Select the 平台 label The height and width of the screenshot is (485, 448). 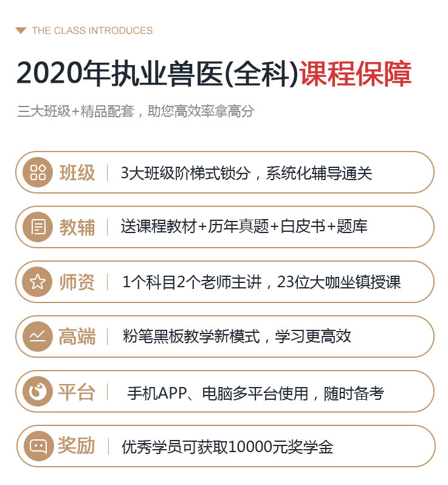[x=77, y=391]
